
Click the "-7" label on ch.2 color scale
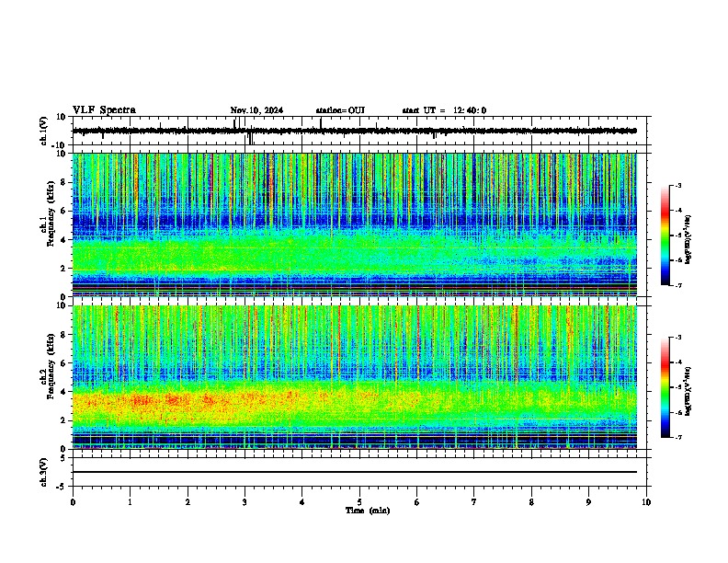677,437
